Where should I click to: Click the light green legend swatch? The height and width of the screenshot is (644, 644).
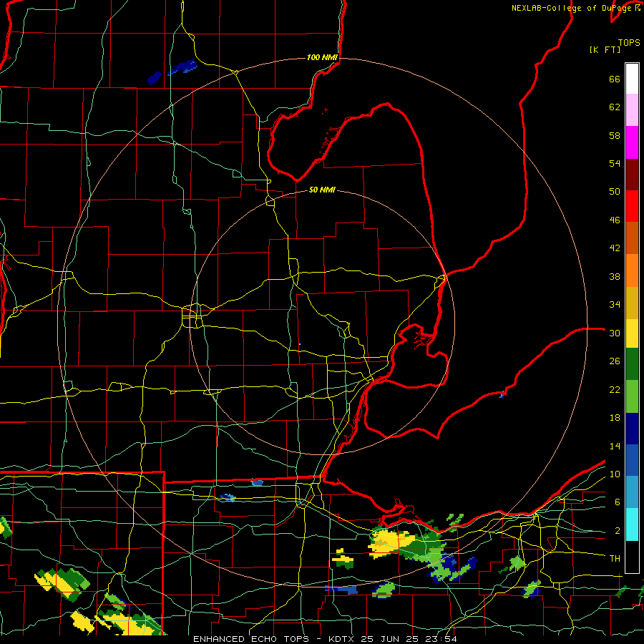point(632,396)
